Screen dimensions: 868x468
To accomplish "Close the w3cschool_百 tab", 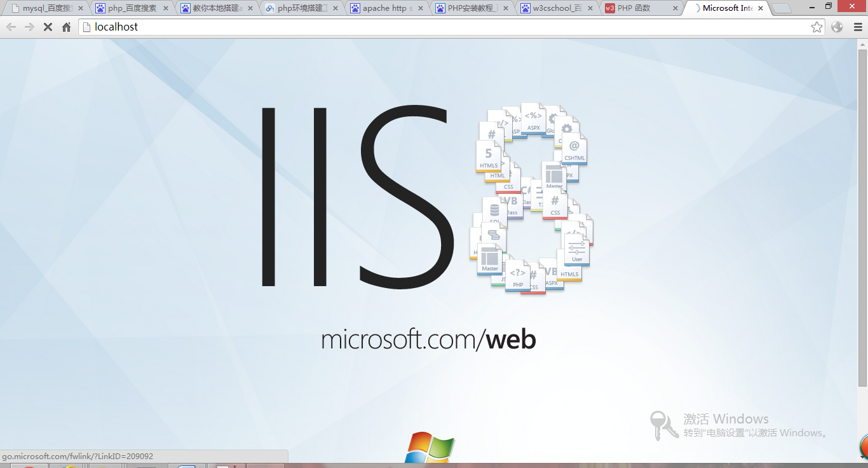I will 591,8.
